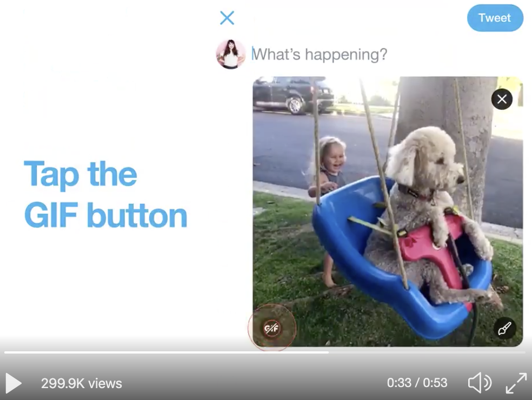Screen dimensions: 532x400
Task: Click the What's happening text field
Action: pyautogui.click(x=320, y=54)
